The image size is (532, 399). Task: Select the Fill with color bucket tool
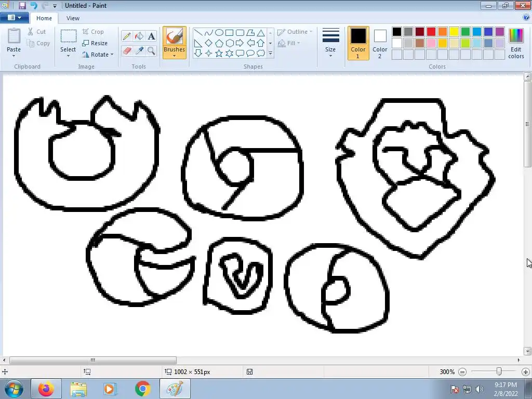139,36
